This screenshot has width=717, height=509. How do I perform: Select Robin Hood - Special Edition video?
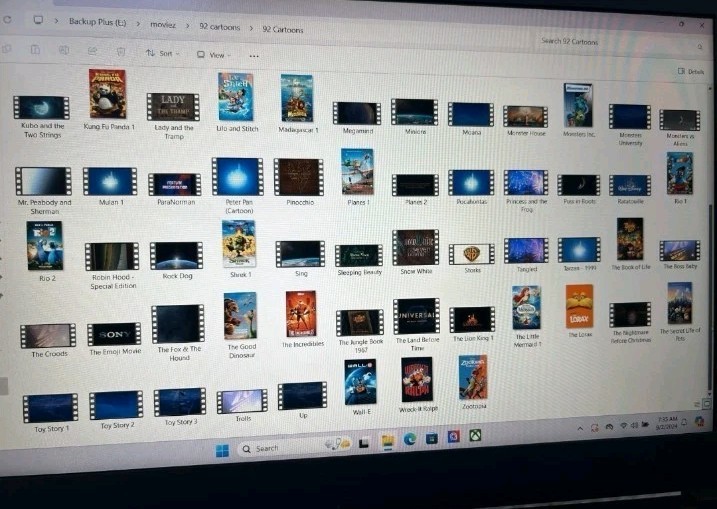(x=112, y=257)
